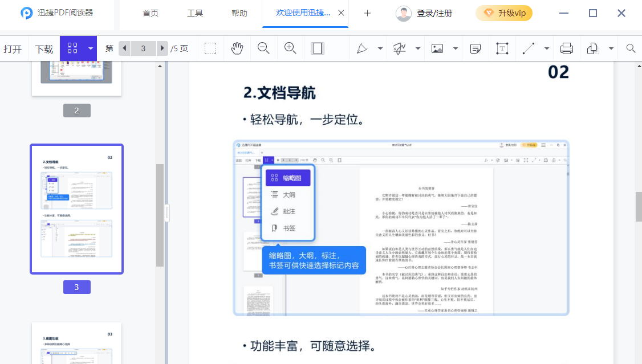Select the page 4 thumbnail
Viewport: 642px width, 364px height.
point(76,343)
